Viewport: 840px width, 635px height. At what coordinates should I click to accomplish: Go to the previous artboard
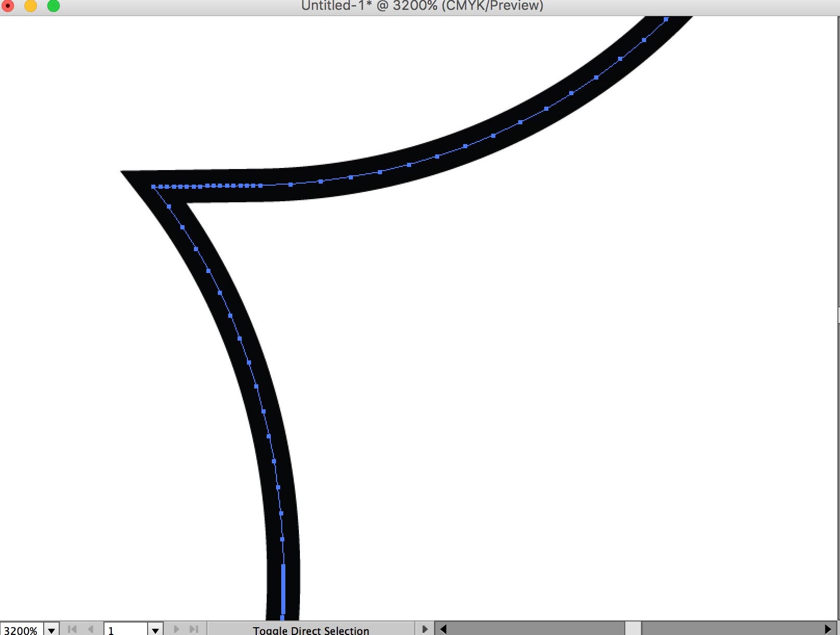(90, 629)
